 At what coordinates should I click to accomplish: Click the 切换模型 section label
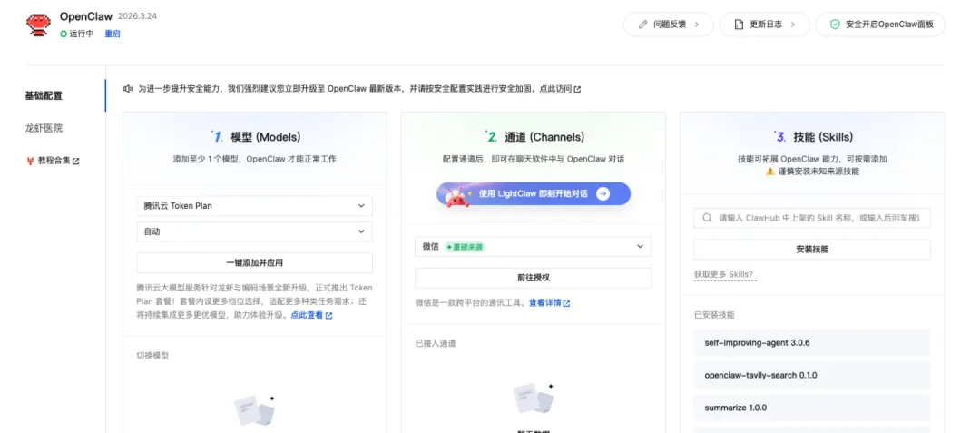coord(152,356)
